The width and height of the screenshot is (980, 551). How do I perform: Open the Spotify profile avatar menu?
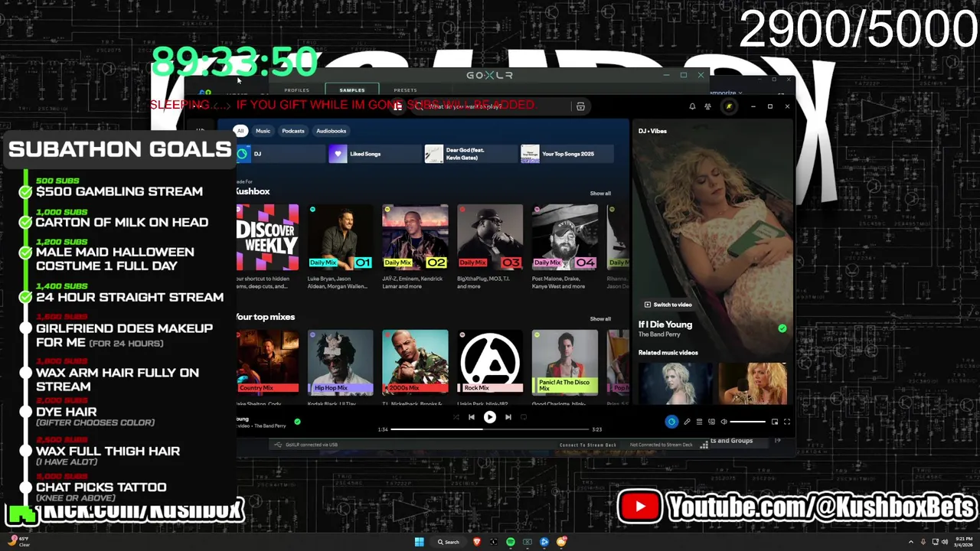(x=729, y=106)
